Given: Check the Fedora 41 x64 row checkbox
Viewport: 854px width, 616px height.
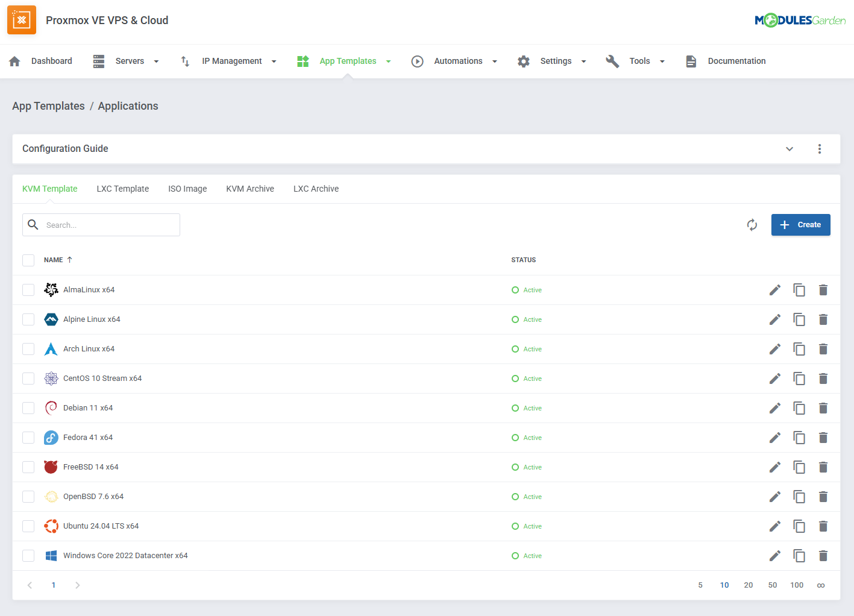Looking at the screenshot, I should (28, 438).
